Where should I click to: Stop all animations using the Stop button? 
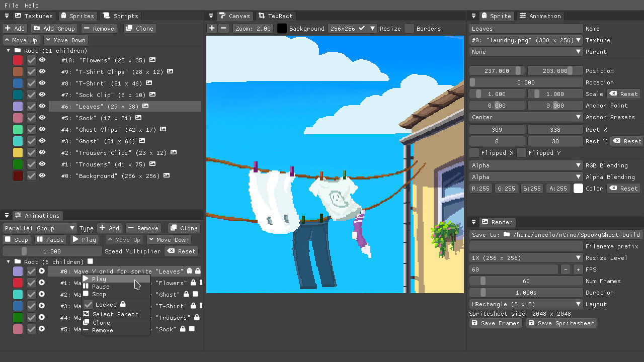(17, 240)
